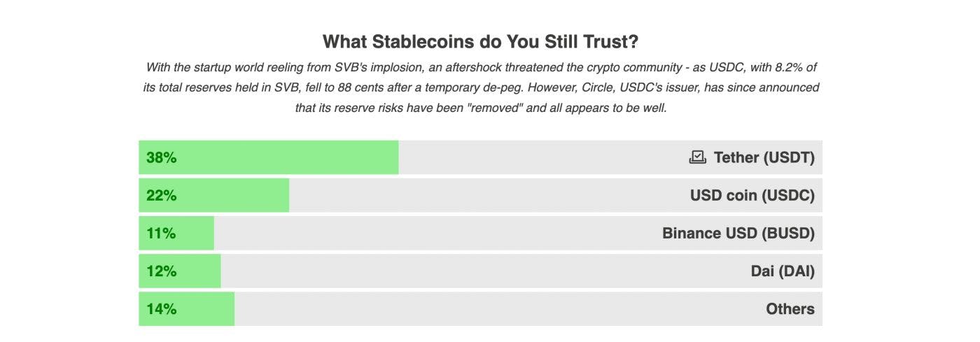The height and width of the screenshot is (342, 980).
Task: Click the green Tether progress bar fill
Action: pyautogui.click(x=294, y=158)
